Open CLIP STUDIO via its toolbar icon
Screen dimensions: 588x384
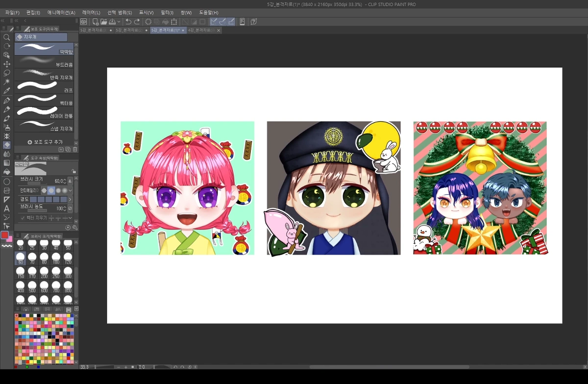pos(83,22)
